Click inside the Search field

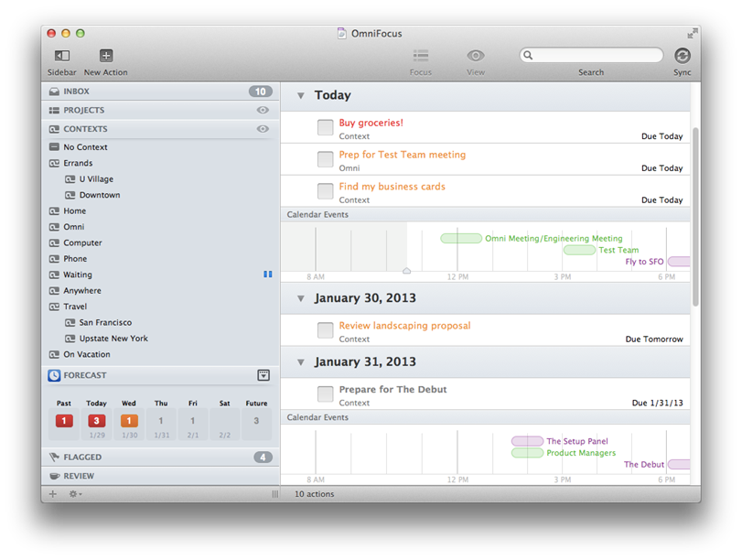590,55
